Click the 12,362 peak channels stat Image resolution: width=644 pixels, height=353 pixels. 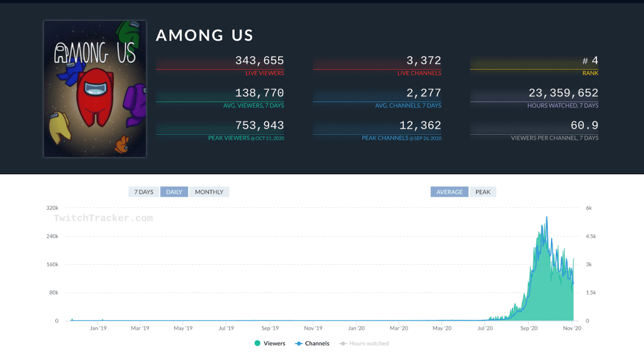point(419,126)
